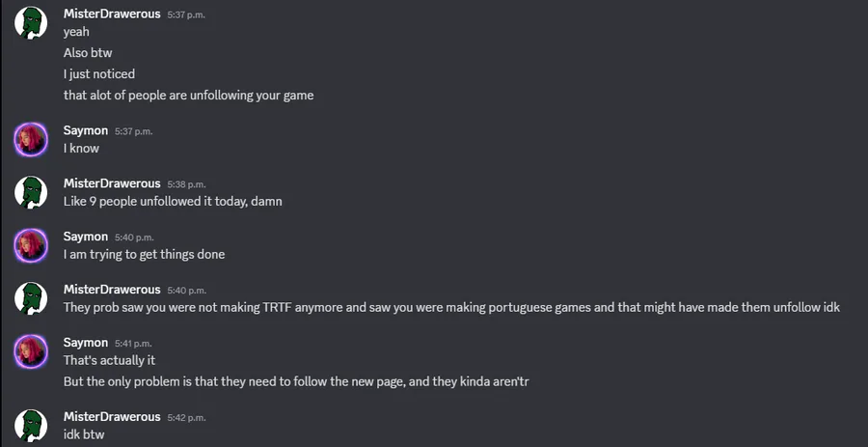Open Saymon's avatar beside "That's actually it"
868x447 pixels.
(31, 351)
